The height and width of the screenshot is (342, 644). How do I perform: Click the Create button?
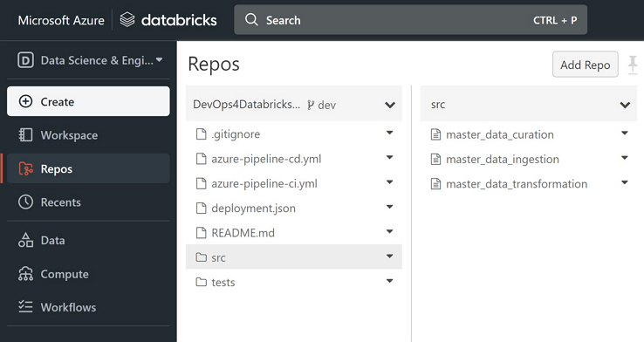coord(88,101)
